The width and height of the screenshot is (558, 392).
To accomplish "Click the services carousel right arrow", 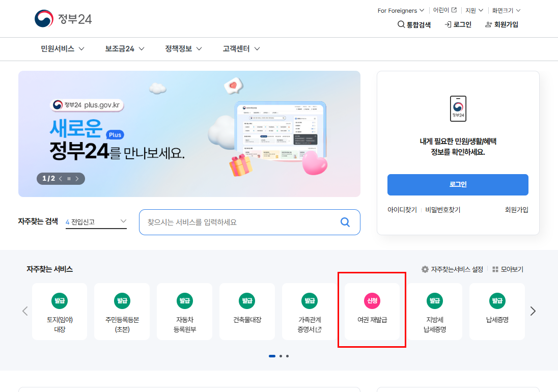I will click(533, 311).
